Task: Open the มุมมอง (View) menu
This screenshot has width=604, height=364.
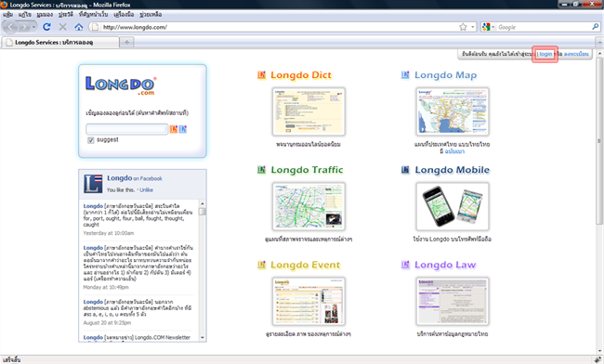Action: [46, 14]
